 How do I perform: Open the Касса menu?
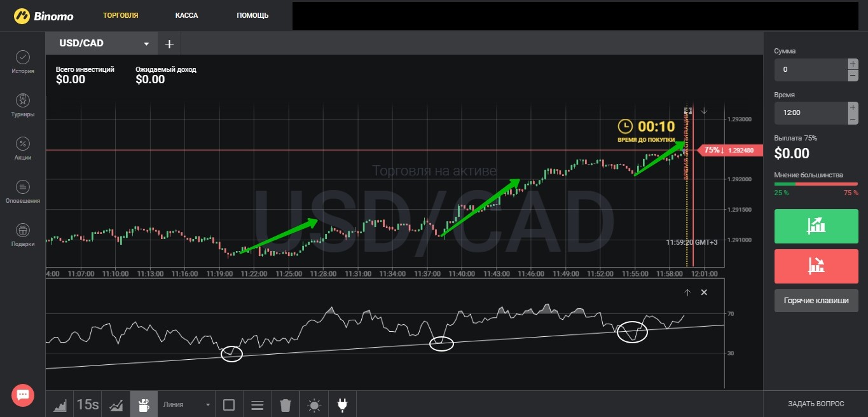(187, 15)
